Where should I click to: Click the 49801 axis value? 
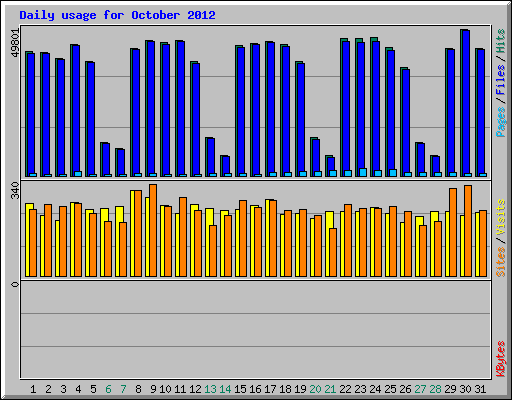click(15, 43)
